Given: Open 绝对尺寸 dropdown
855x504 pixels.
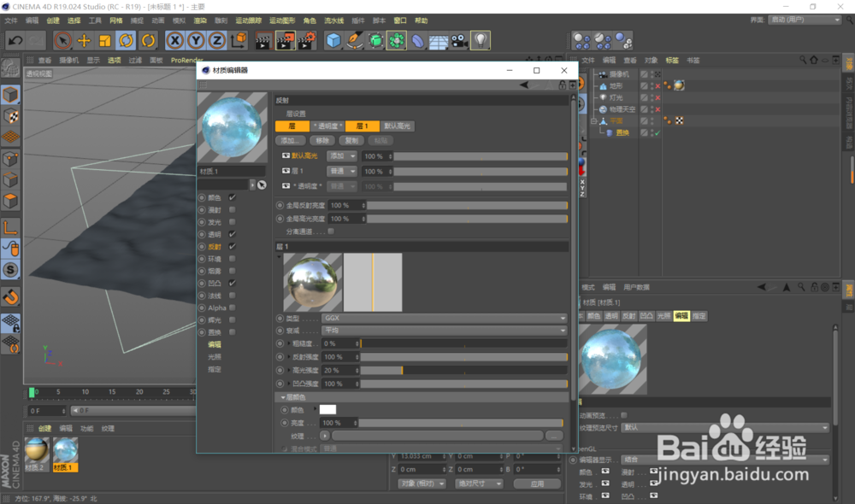Looking at the screenshot, I should click(478, 483).
